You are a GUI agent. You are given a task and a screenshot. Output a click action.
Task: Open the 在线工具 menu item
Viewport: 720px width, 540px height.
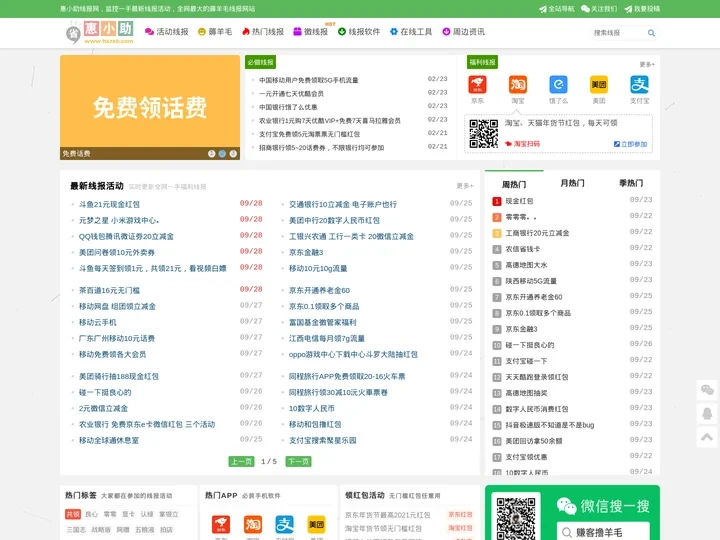click(x=411, y=32)
